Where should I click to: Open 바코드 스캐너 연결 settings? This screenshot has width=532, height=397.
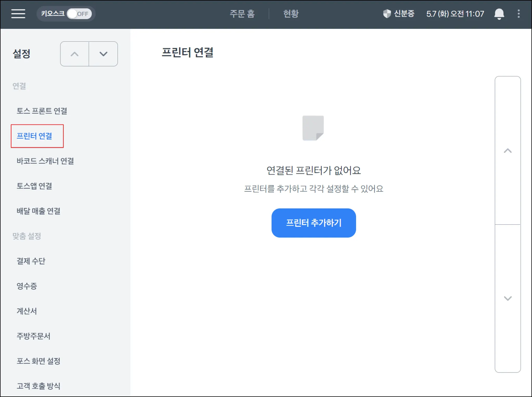pyautogui.click(x=45, y=161)
